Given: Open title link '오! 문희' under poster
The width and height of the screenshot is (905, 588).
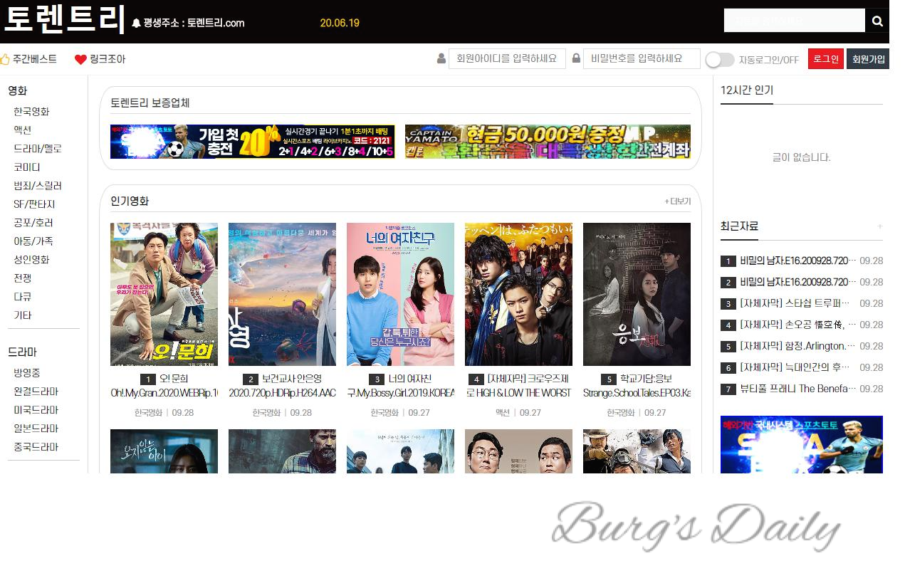Looking at the screenshot, I should pyautogui.click(x=174, y=379).
